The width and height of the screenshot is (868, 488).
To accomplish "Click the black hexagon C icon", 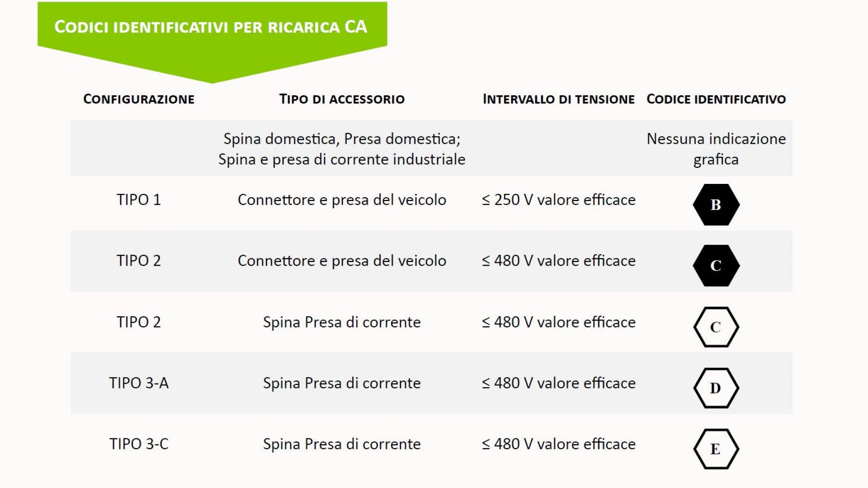I will (716, 266).
